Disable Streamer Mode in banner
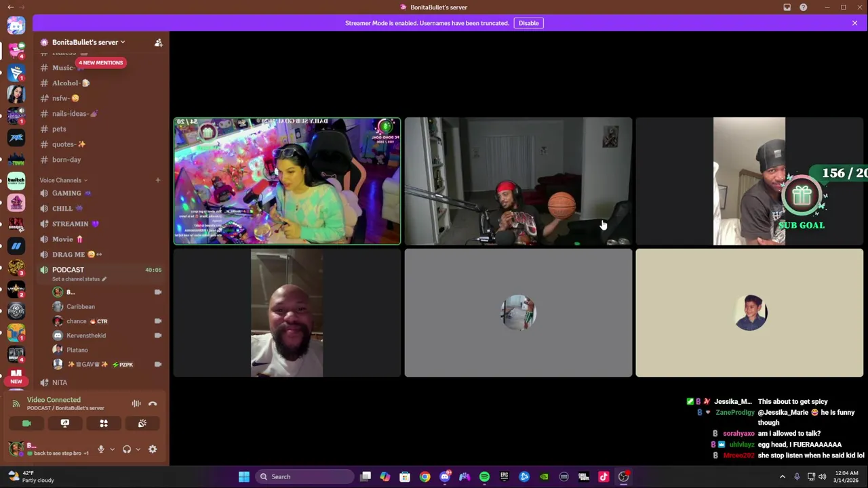 (x=528, y=23)
